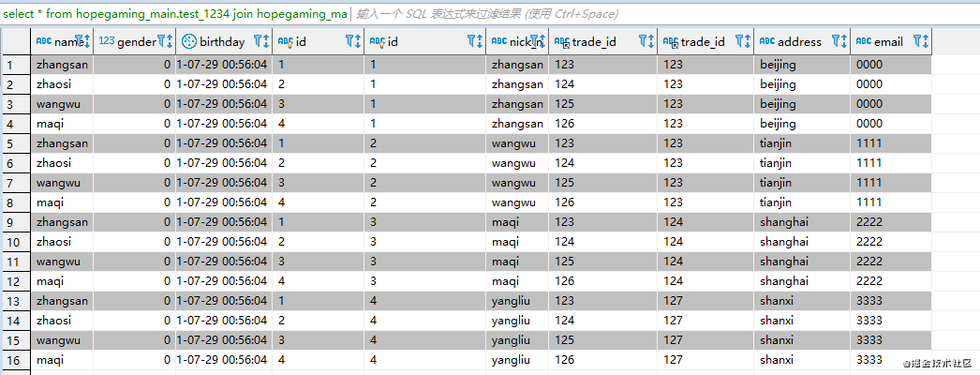
Task: Open filter of trade_id column beside nick_name
Action: click(643, 41)
